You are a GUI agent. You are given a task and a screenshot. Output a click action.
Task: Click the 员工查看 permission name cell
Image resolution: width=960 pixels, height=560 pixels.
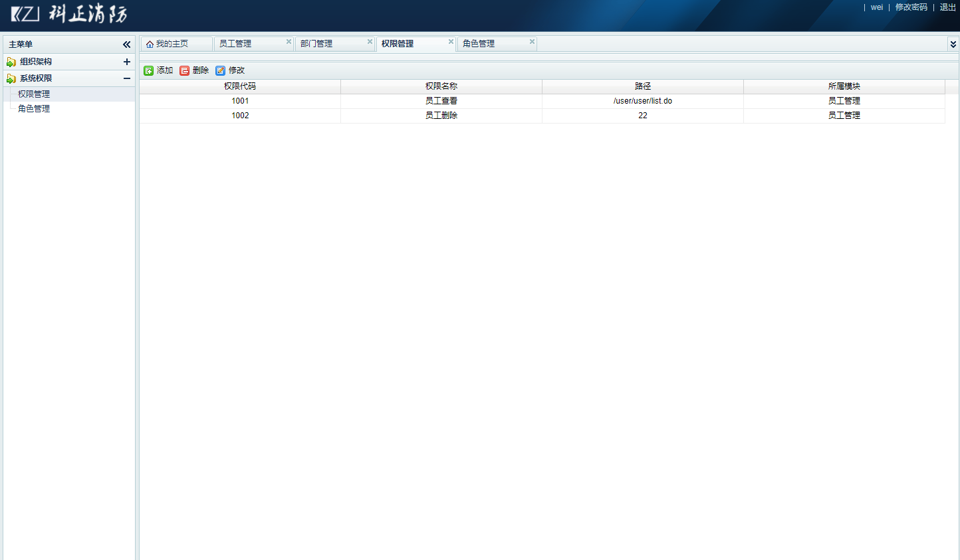click(441, 101)
